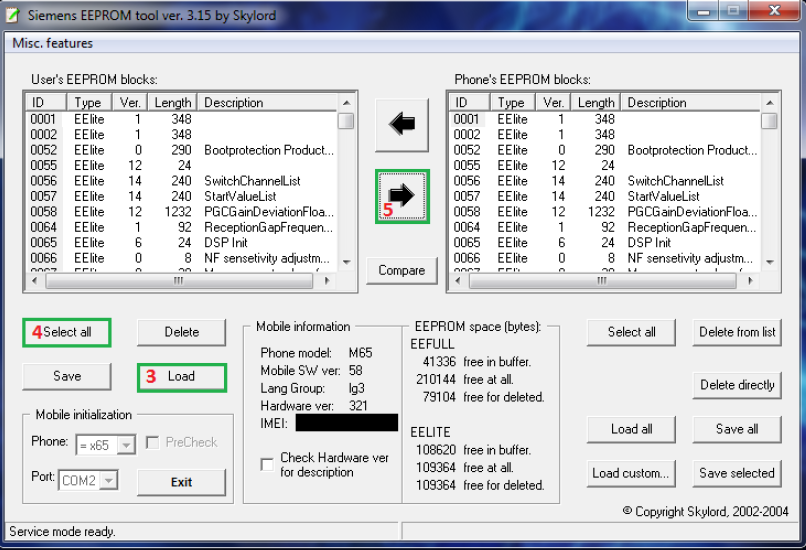This screenshot has width=806, height=550.
Task: Click Delete button under user's blocks
Action: point(181,333)
